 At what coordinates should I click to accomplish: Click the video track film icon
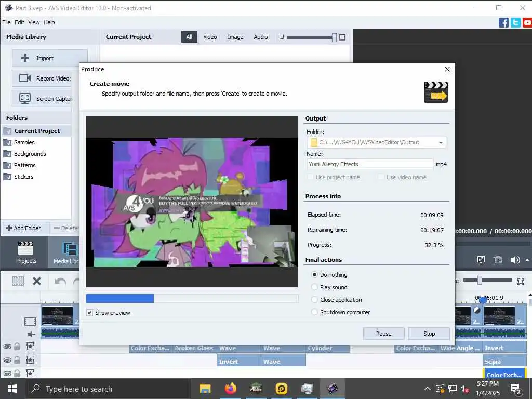point(30,321)
